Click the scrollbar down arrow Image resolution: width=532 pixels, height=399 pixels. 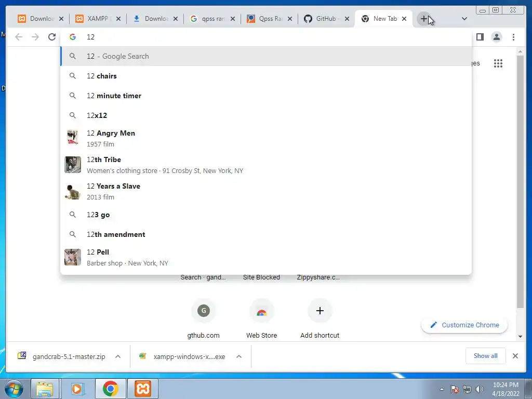pos(520,337)
